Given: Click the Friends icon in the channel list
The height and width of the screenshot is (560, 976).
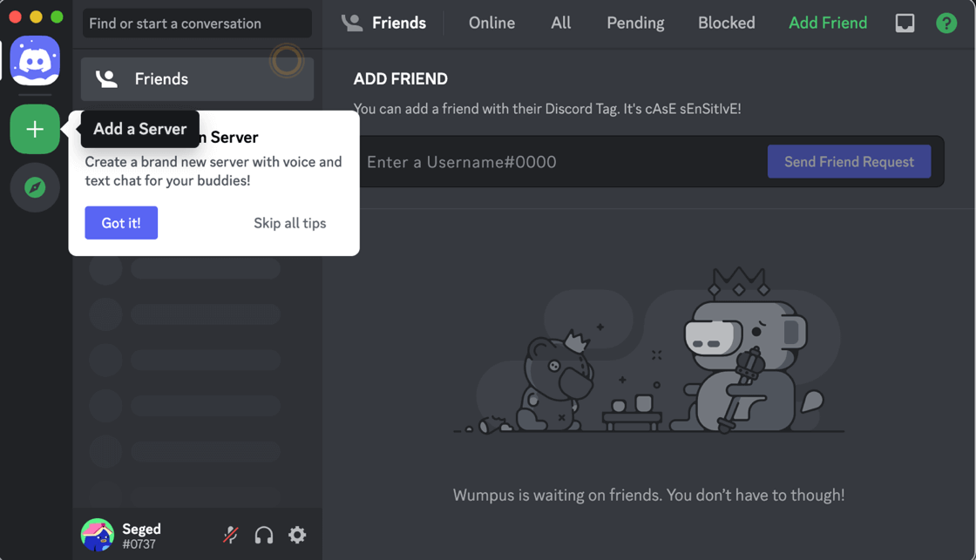Looking at the screenshot, I should (106, 78).
